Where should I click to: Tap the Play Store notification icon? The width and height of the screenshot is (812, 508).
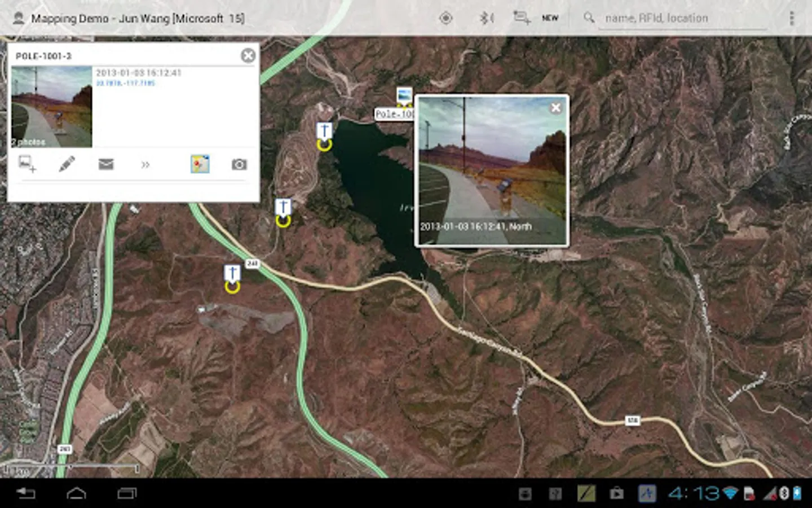(616, 493)
